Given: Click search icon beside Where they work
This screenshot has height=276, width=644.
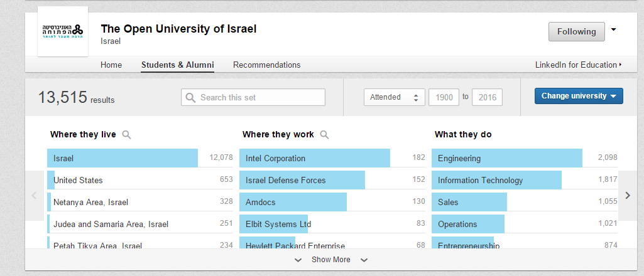Looking at the screenshot, I should pos(324,134).
